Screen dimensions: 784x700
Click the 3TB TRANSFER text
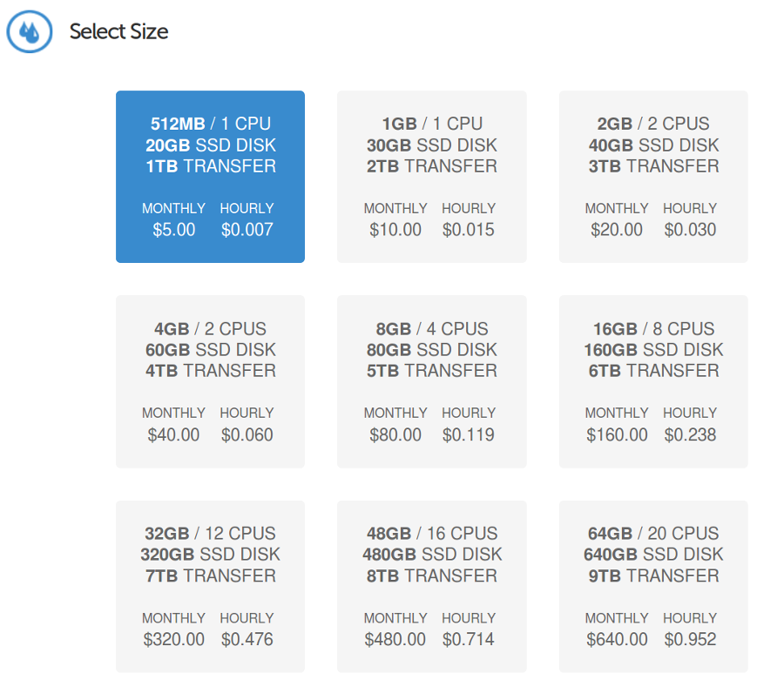tap(653, 166)
